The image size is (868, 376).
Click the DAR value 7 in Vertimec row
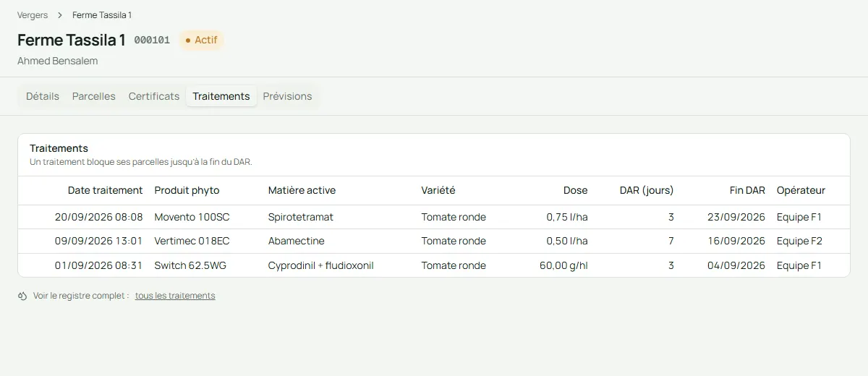pyautogui.click(x=671, y=241)
